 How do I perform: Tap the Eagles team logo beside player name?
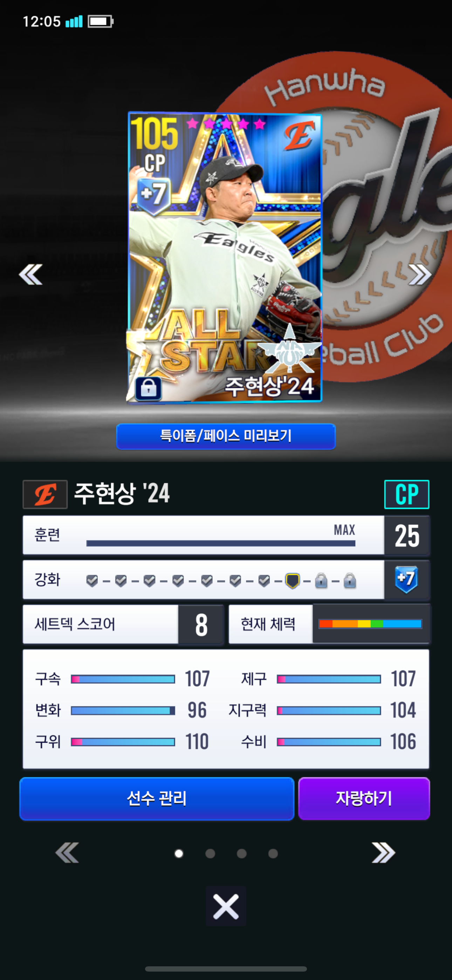click(x=45, y=494)
